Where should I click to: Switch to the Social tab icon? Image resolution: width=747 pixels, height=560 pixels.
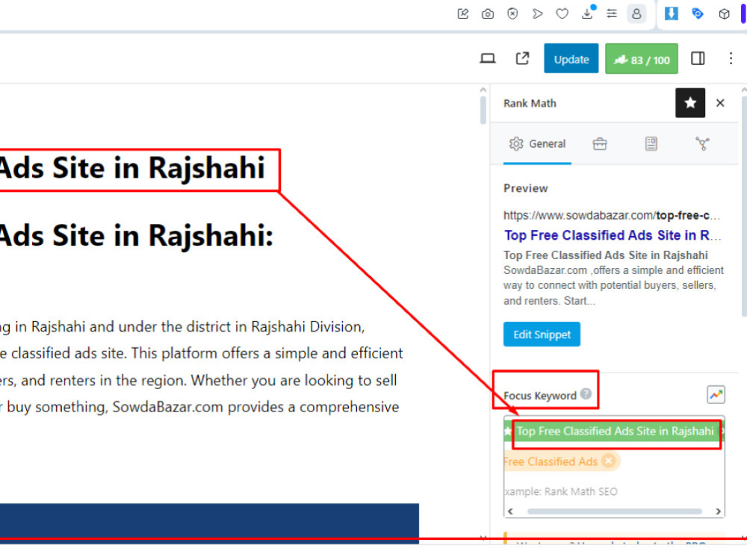(702, 144)
